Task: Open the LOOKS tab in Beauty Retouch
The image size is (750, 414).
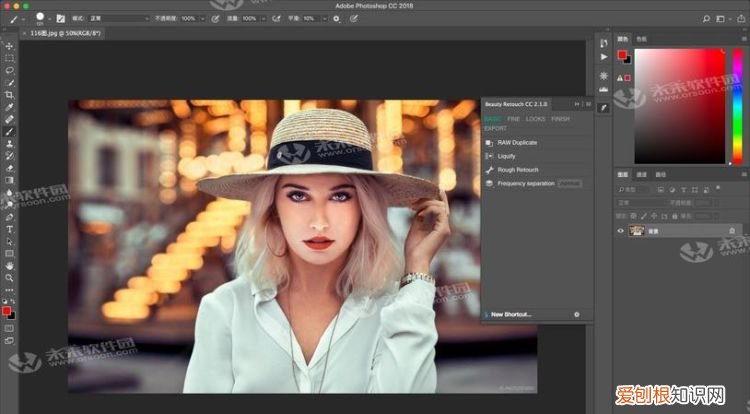Action: pyautogui.click(x=537, y=119)
